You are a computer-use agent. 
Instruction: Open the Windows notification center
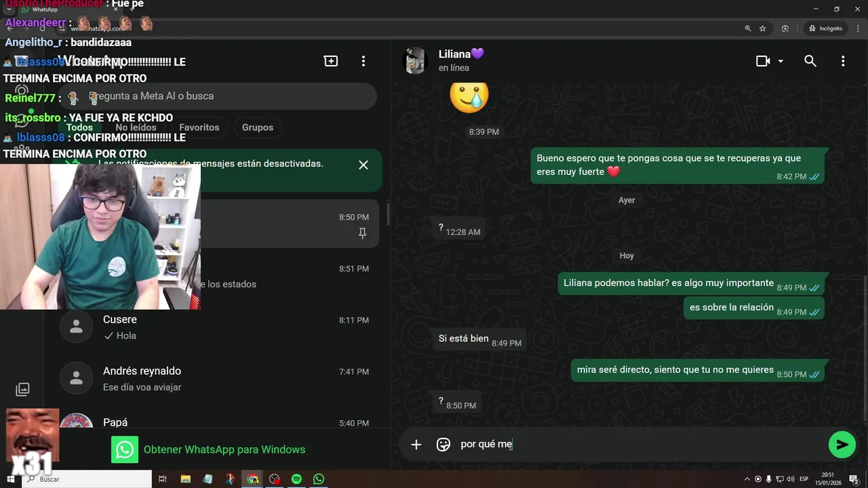[x=854, y=479]
